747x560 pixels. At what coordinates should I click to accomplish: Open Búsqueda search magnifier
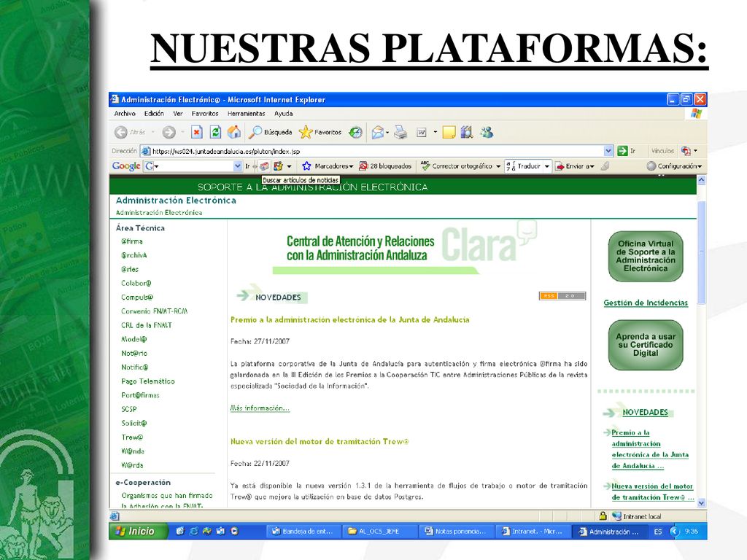point(271,132)
